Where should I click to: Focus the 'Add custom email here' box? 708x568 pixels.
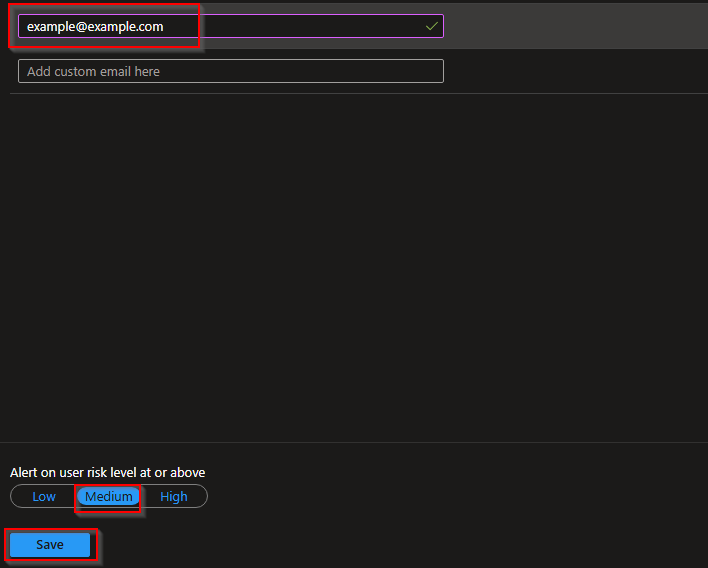(230, 71)
